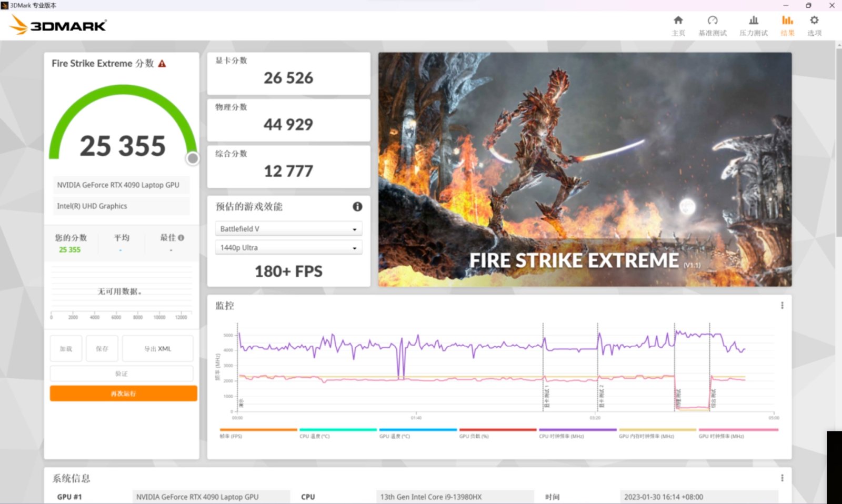Toggle the GPU 内存时钟频率 (MHz) legend series
This screenshot has height=504, width=842.
pyautogui.click(x=657, y=433)
